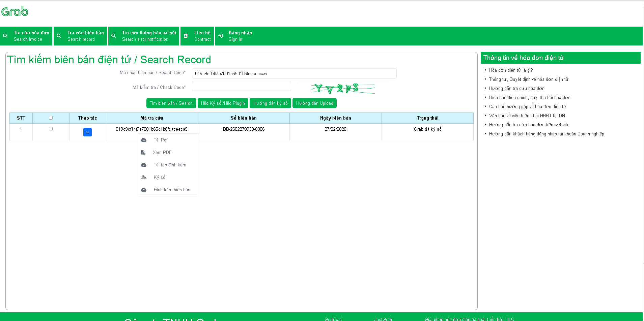
Task: Click the Grab logo
Action: tap(15, 11)
